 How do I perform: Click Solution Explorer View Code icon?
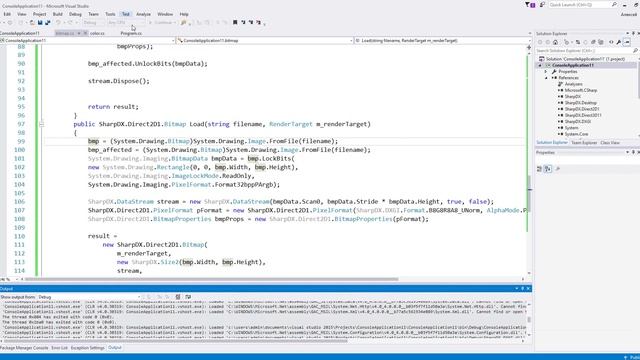pos(611,42)
